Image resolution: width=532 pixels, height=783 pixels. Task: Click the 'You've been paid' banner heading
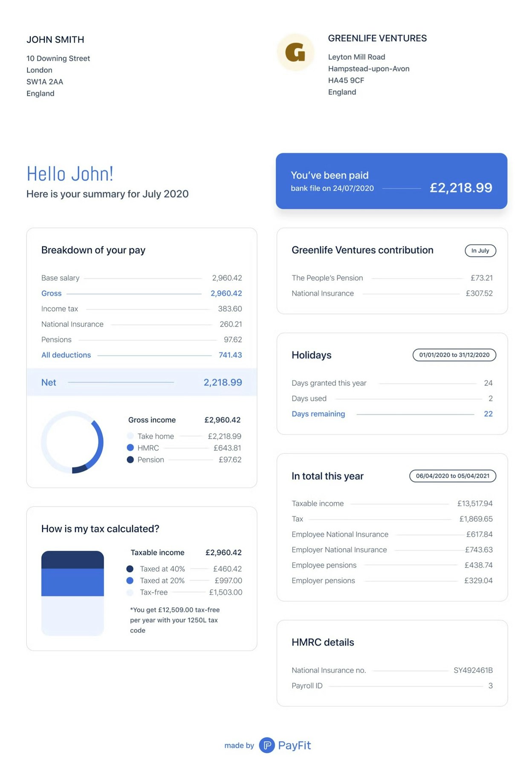click(x=330, y=175)
